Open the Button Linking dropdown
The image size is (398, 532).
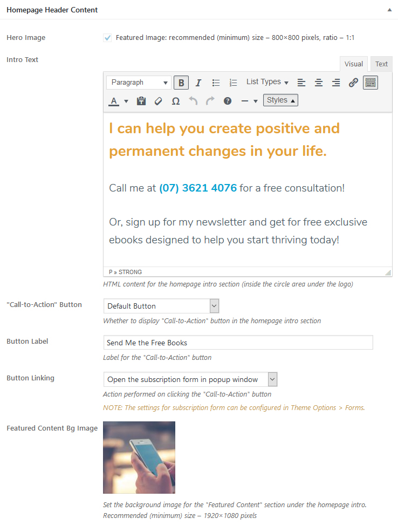coord(190,379)
